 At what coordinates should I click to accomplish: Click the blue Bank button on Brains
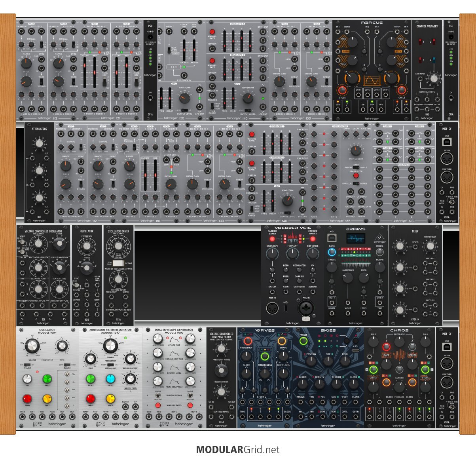tap(332, 253)
